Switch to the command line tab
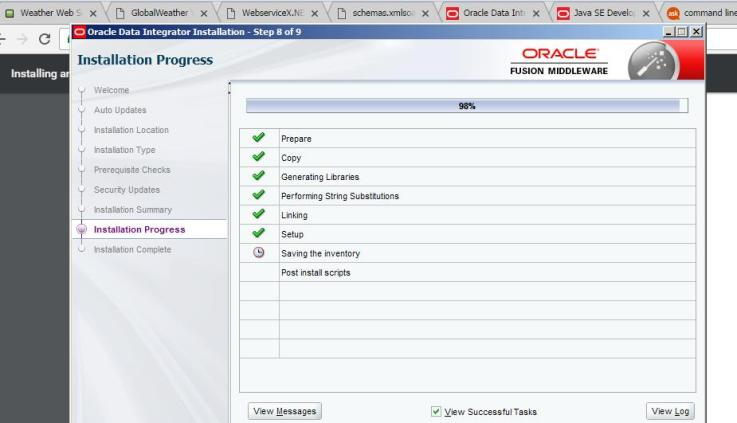The width and height of the screenshot is (737, 423). pyautogui.click(x=701, y=13)
